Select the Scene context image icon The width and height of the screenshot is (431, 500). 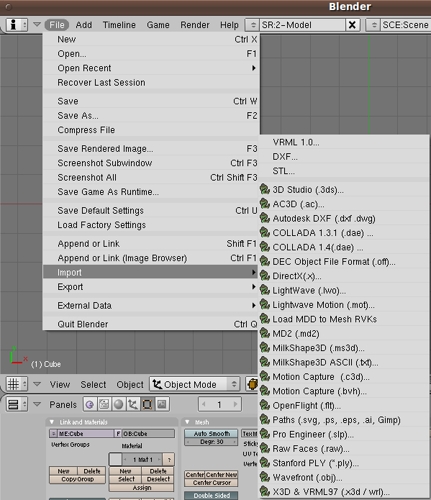coord(162,405)
